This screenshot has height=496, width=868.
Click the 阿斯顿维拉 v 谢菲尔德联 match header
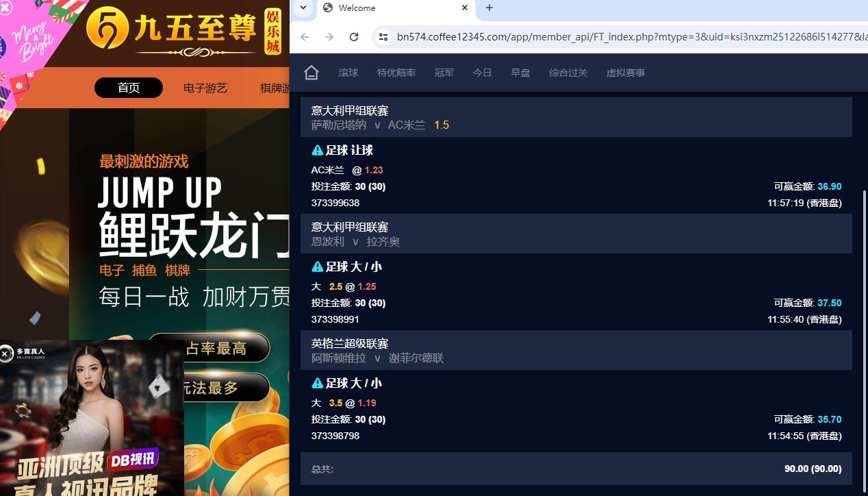tap(576, 350)
